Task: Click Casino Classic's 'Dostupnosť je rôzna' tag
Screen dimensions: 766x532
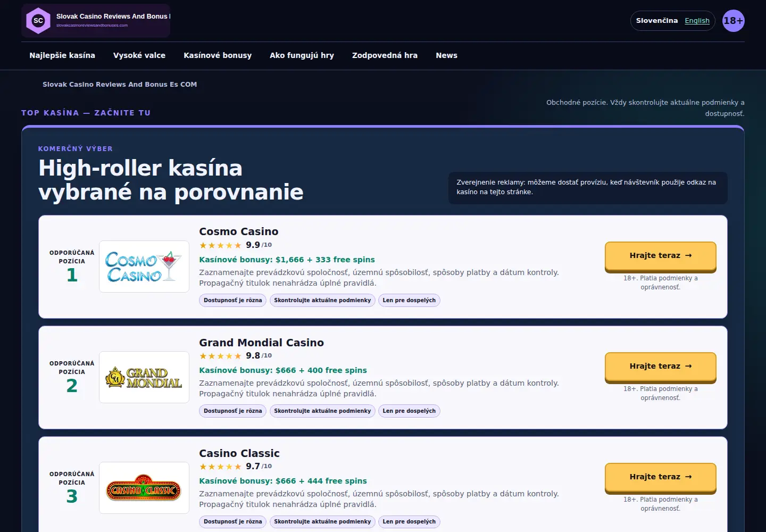Action: [x=233, y=522]
